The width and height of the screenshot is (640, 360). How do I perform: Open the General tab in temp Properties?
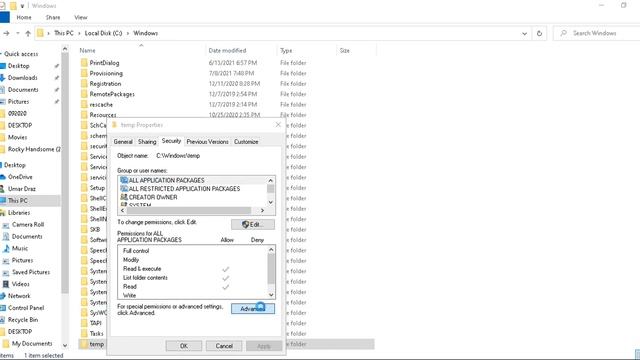[123, 142]
